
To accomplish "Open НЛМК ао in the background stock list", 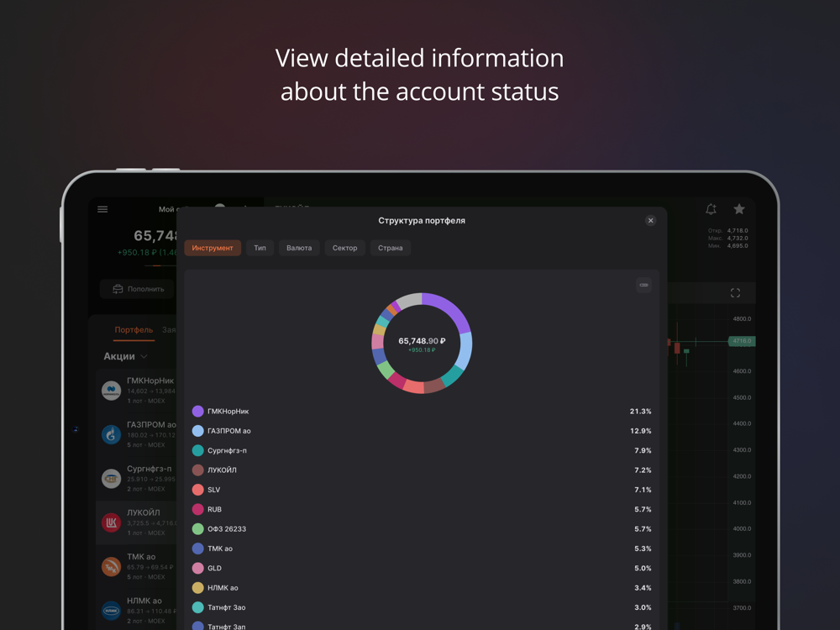I will (x=136, y=611).
